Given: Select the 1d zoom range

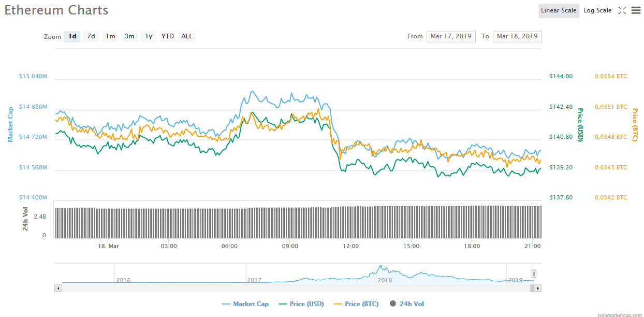Looking at the screenshot, I should coord(72,36).
